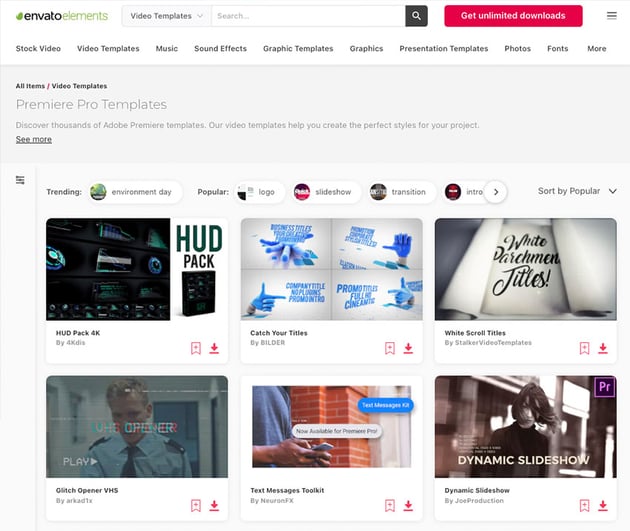The height and width of the screenshot is (531, 630).
Task: Open the hamburger menu icon
Action: coord(612,16)
